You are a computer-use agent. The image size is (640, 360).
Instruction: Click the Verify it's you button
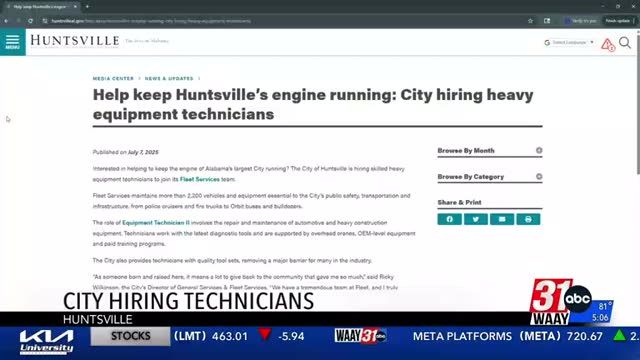click(581, 21)
